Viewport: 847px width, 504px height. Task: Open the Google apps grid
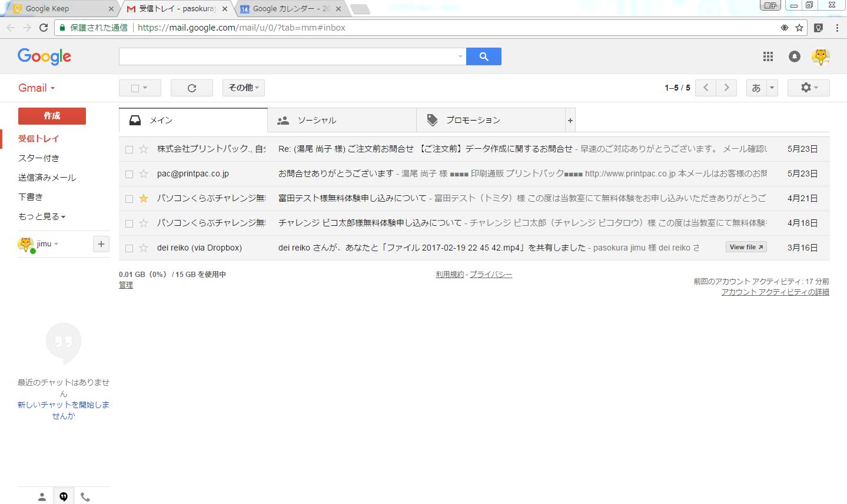tap(768, 56)
